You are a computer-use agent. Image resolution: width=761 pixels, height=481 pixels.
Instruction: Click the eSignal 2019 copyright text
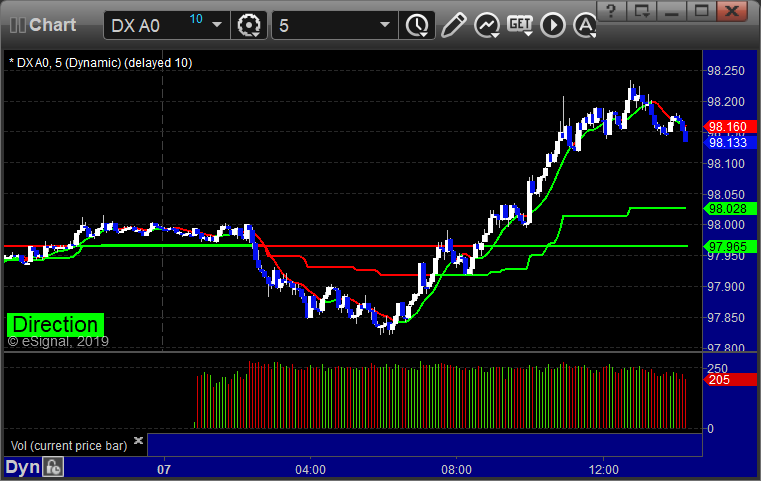click(58, 342)
